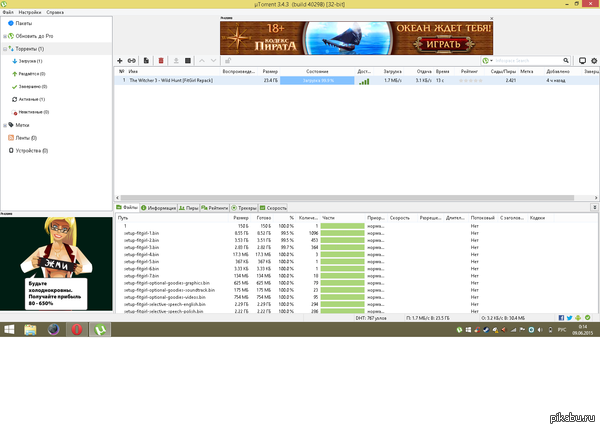Image resolution: width=600 pixels, height=429 pixels.
Task: Switch to the Файлы tab
Action: [127, 207]
